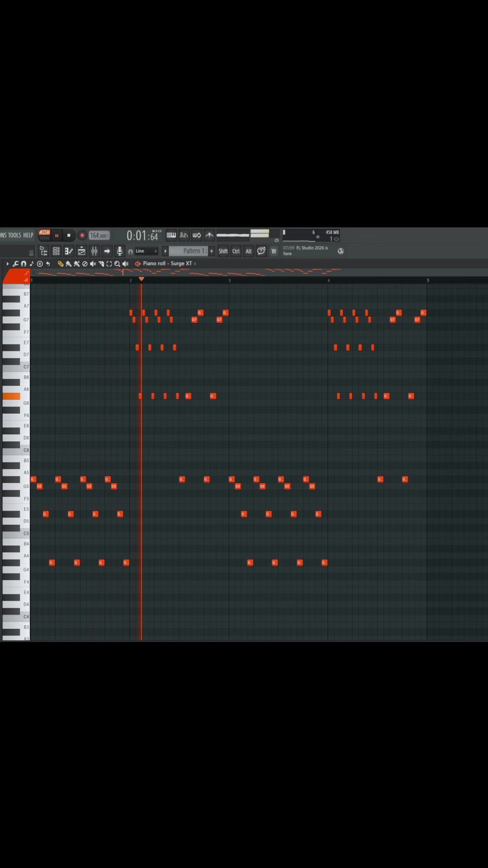The height and width of the screenshot is (868, 488).
Task: Click the wave-arch icon right of loop recording
Action: (209, 235)
